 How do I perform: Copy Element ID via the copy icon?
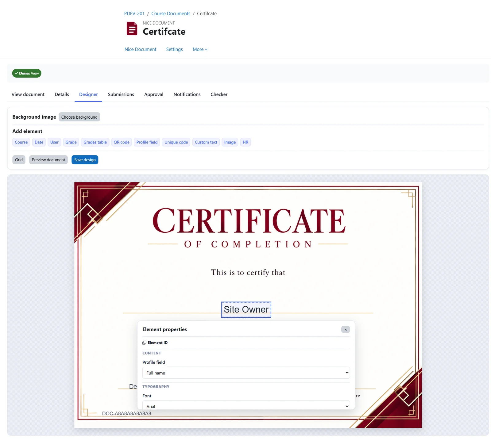(x=144, y=343)
